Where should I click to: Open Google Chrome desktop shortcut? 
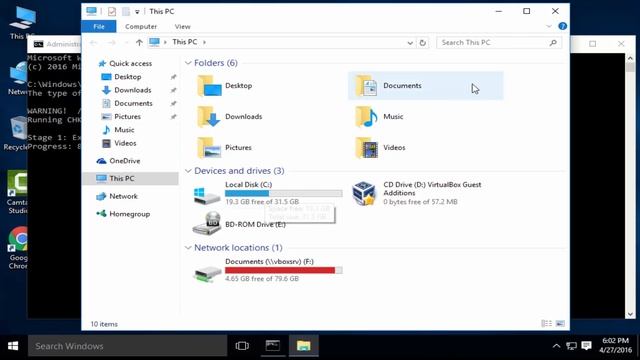tap(18, 248)
